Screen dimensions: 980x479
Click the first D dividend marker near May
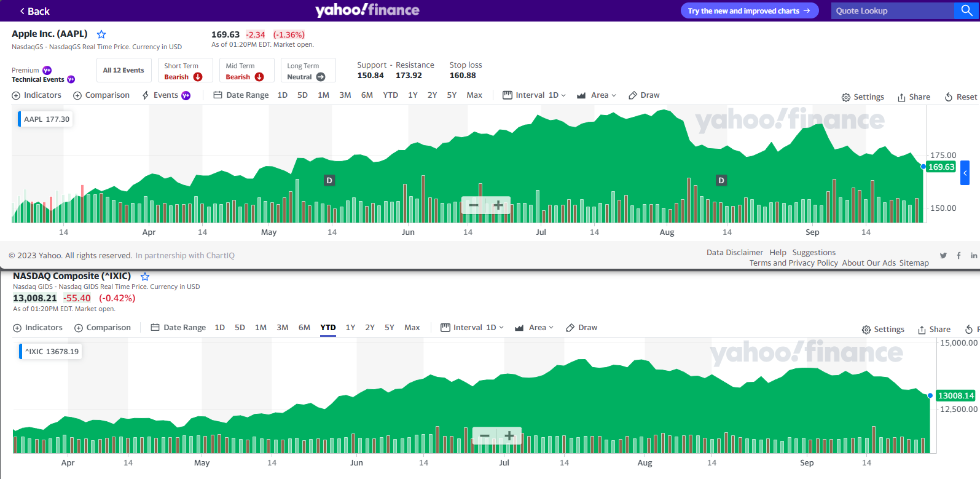coord(329,180)
